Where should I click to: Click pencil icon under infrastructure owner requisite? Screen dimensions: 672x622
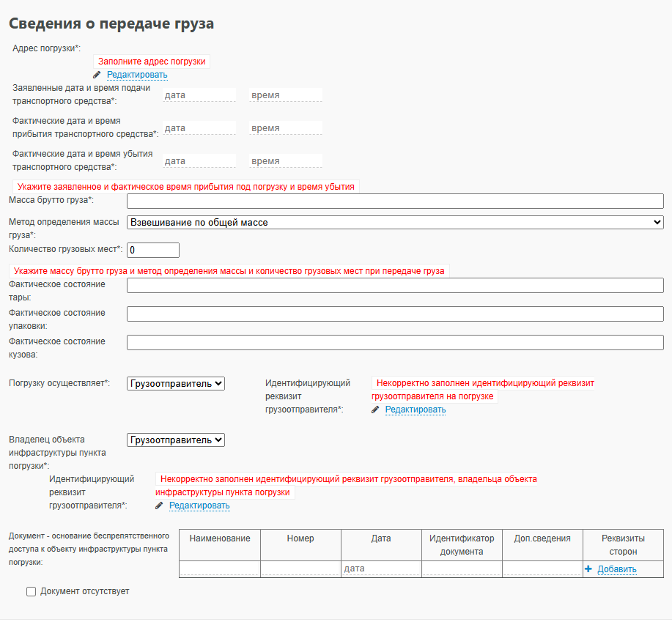159,506
